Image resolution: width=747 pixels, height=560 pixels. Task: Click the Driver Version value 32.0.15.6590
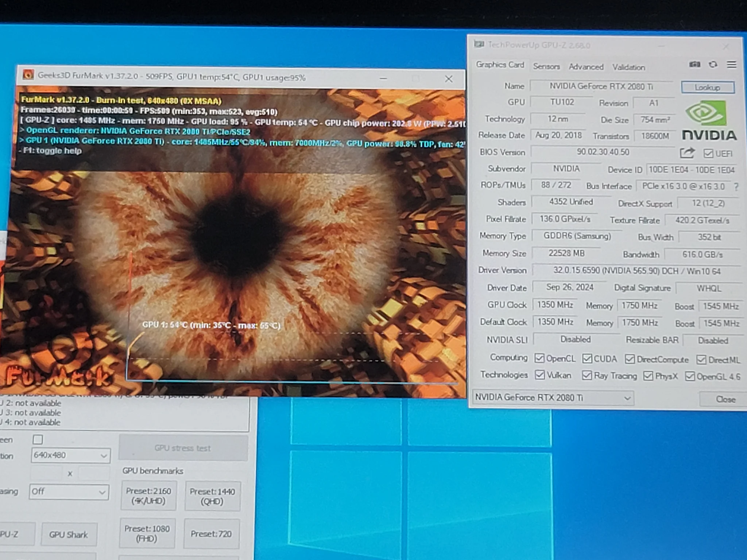[637, 271]
